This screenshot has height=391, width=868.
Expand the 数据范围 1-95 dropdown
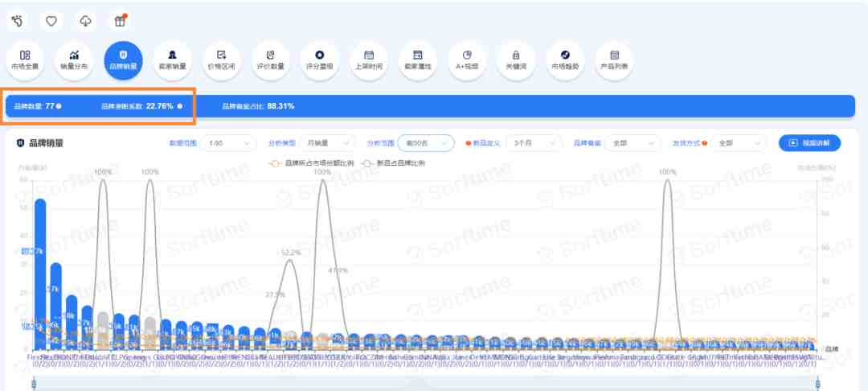pyautogui.click(x=228, y=143)
